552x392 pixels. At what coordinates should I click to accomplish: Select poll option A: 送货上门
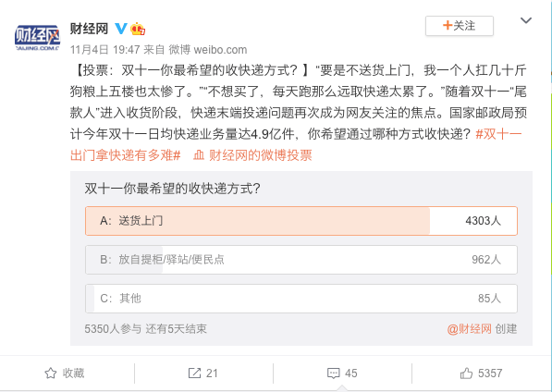301,221
